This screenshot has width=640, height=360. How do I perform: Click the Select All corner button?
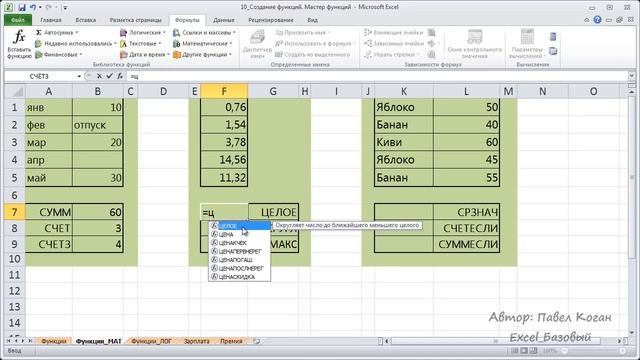(x=14, y=91)
